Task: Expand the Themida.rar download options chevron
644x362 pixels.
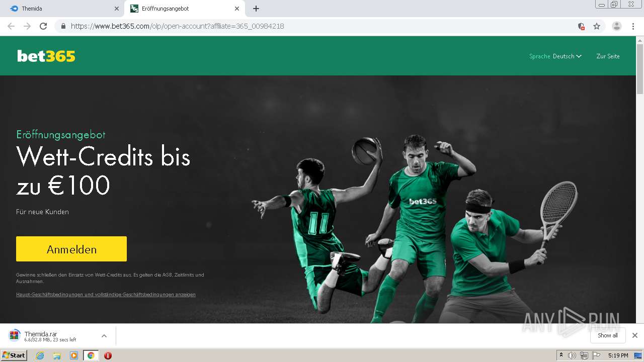Action: (x=104, y=336)
